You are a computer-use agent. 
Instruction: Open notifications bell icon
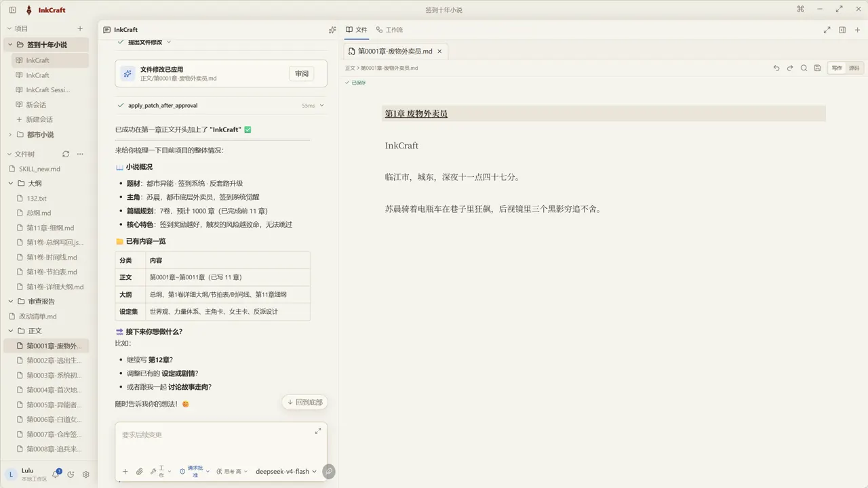tap(56, 474)
